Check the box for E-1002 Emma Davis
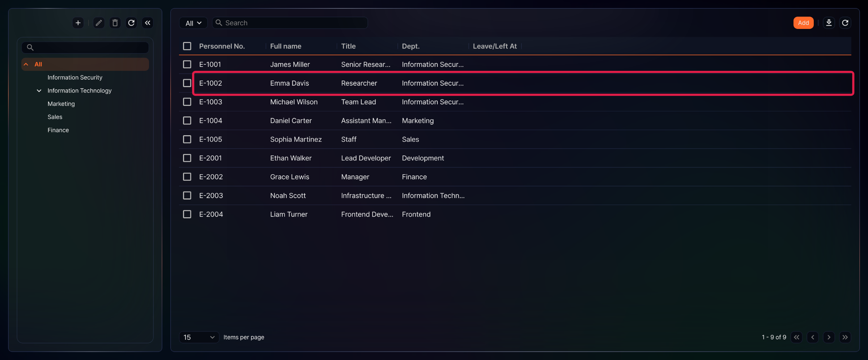Screen dimensions: 868x360 (x=187, y=83)
